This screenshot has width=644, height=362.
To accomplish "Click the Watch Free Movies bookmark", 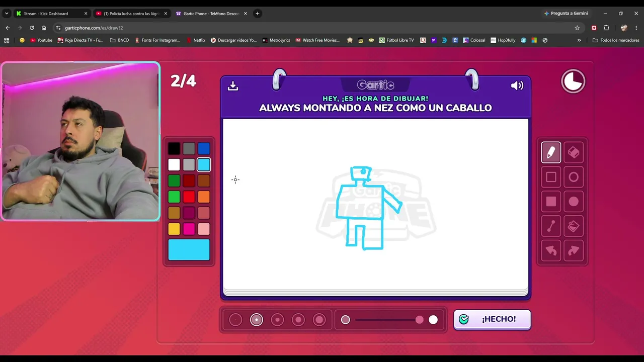I will coord(317,40).
